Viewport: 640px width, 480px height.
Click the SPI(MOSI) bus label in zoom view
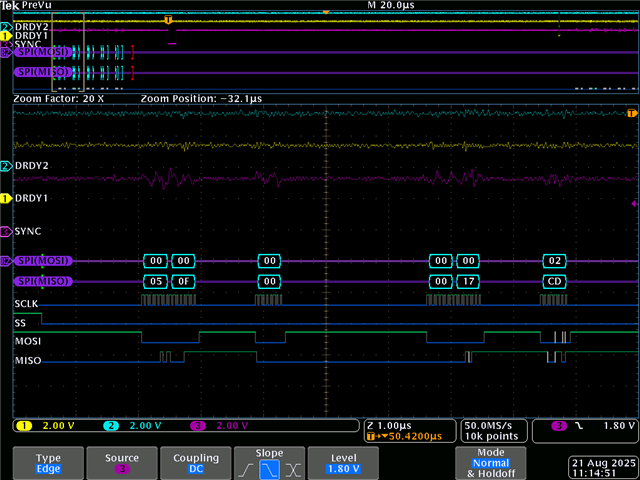(43, 261)
